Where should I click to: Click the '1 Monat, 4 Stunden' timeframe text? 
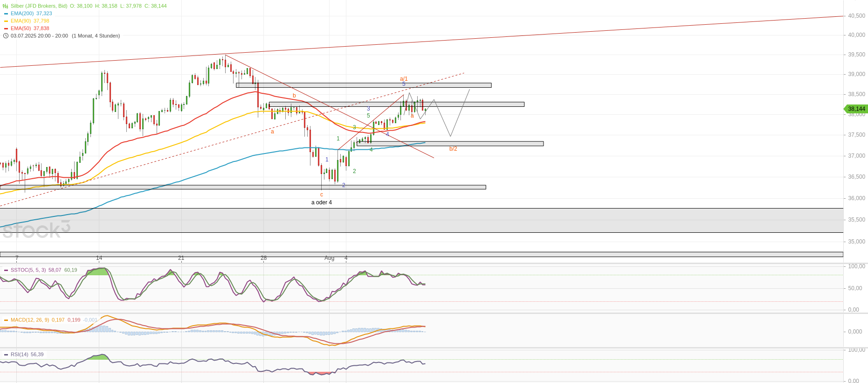tap(96, 36)
